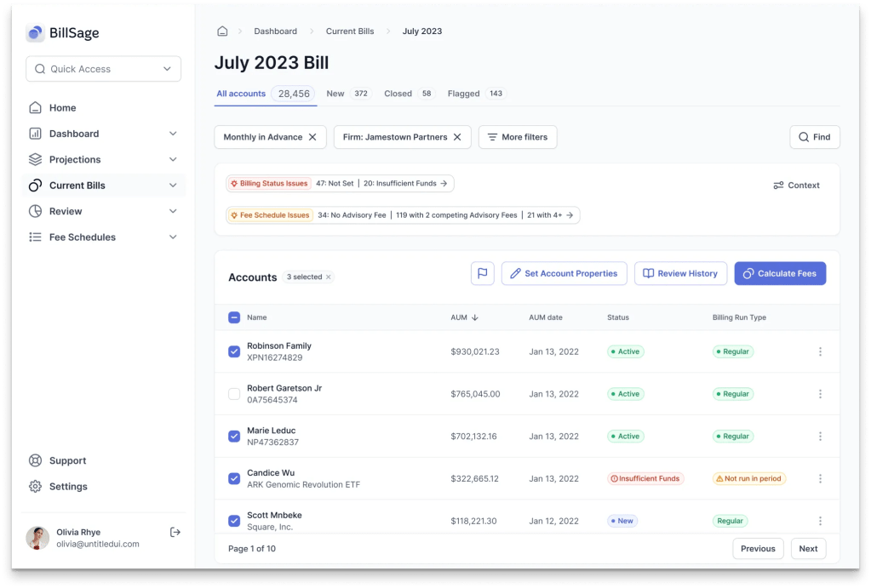Click the Calculate Fees button
Image resolution: width=871 pixels, height=588 pixels.
(x=779, y=273)
